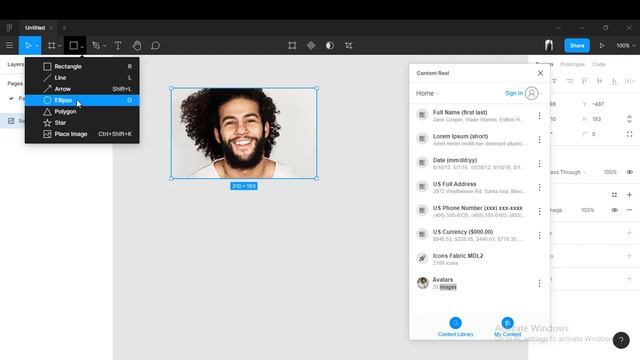Select the Frame tool

(x=51, y=45)
